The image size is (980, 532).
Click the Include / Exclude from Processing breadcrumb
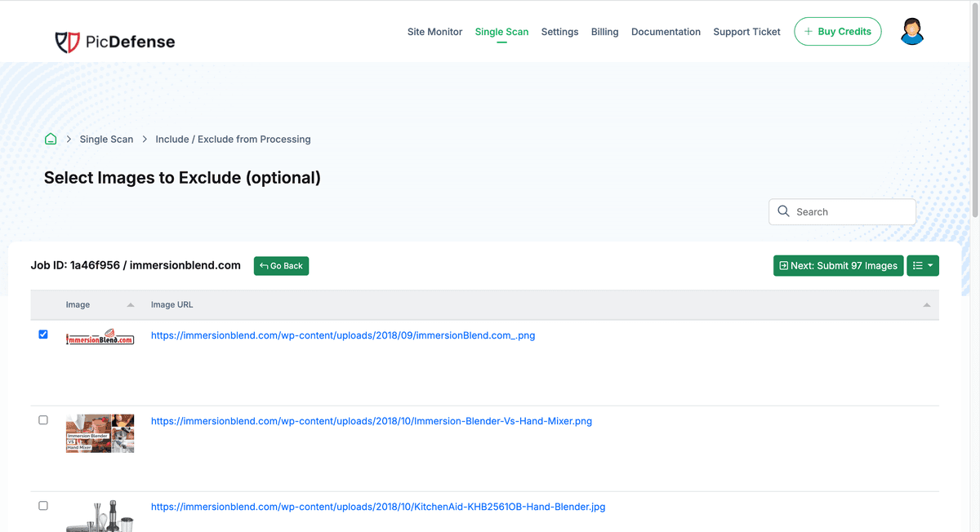coord(233,139)
